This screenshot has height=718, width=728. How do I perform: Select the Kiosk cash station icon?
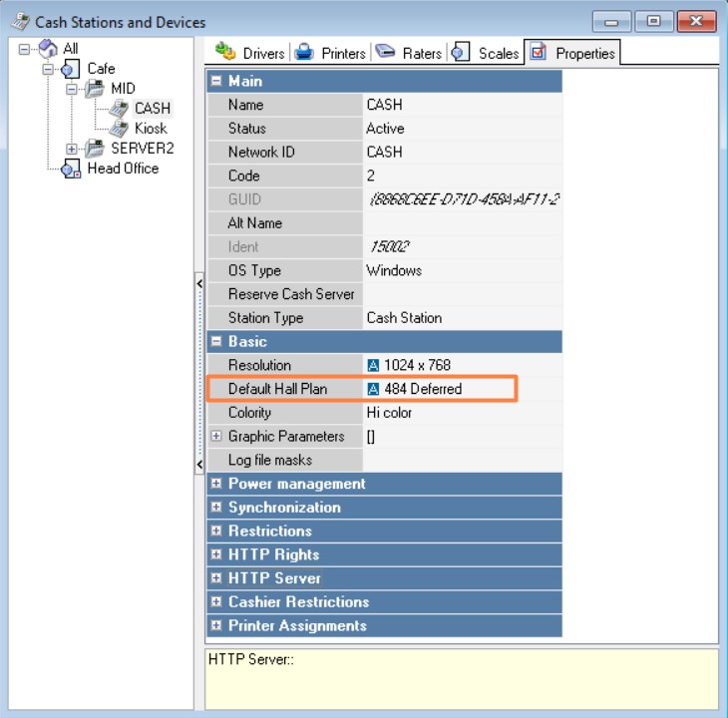(x=119, y=129)
